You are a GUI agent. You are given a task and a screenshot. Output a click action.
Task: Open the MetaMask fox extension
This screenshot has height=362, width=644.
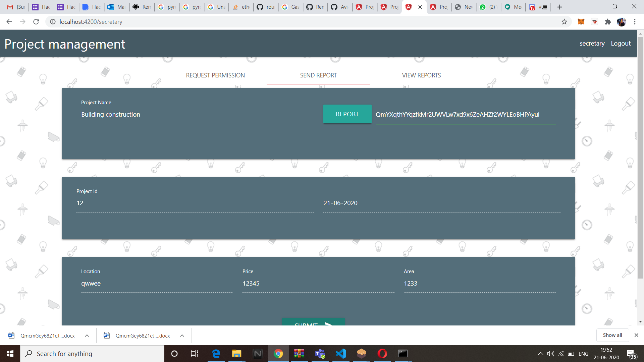581,22
